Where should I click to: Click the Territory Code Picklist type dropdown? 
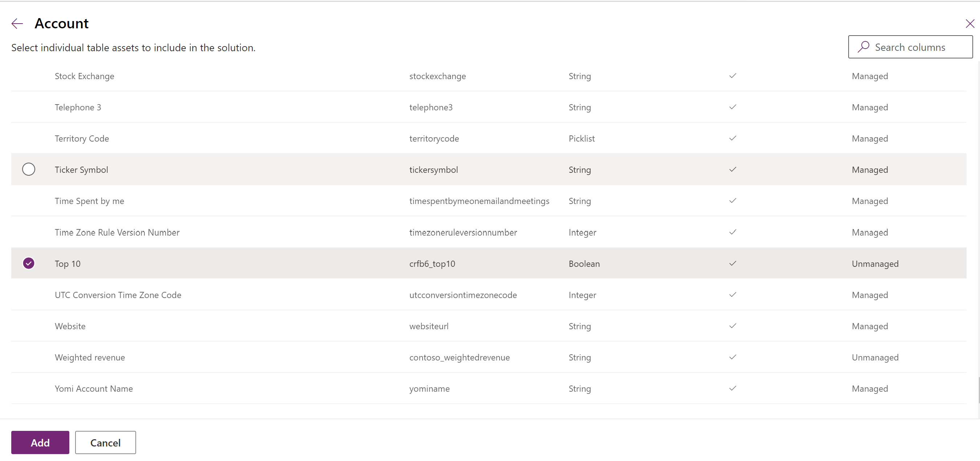581,138
